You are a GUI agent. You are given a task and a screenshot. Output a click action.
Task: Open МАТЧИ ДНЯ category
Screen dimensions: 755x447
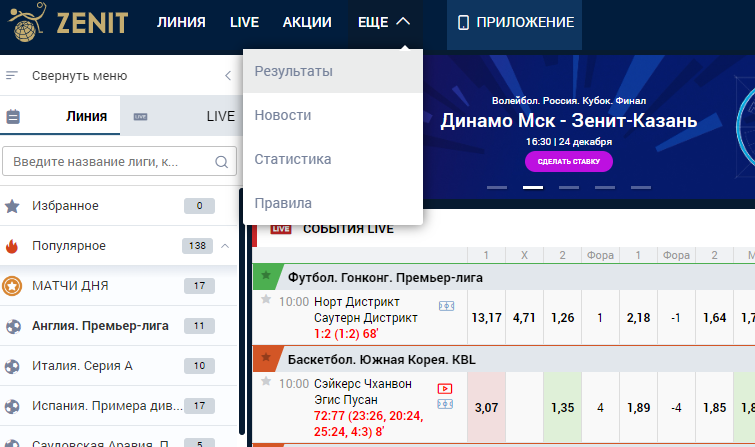tap(119, 286)
